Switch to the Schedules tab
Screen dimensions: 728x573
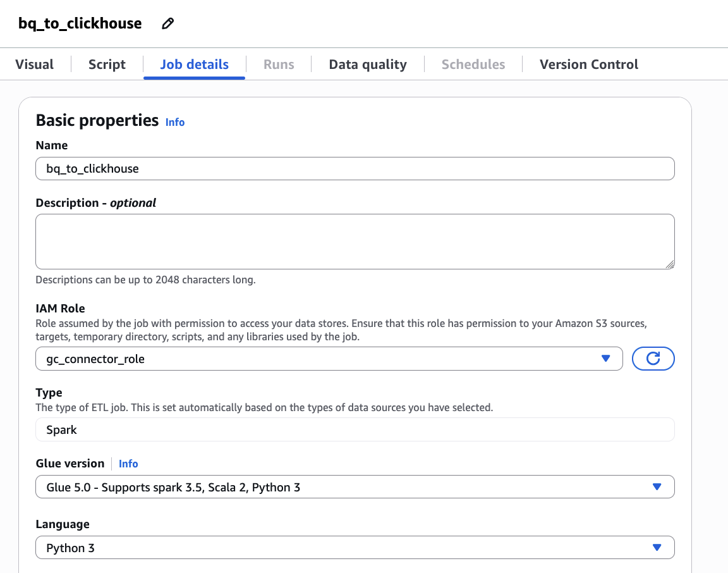473,65
